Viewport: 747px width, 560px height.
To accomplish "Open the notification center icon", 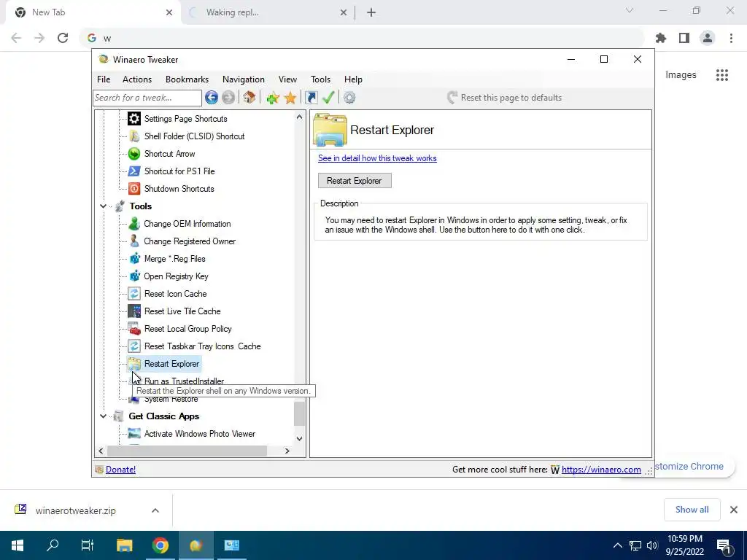I will tap(724, 545).
